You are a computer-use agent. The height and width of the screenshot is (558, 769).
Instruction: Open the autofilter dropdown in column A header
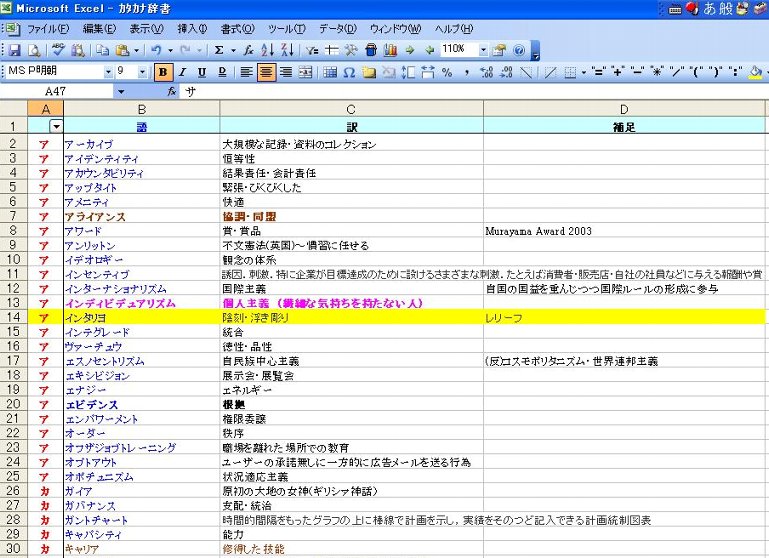click(x=56, y=126)
